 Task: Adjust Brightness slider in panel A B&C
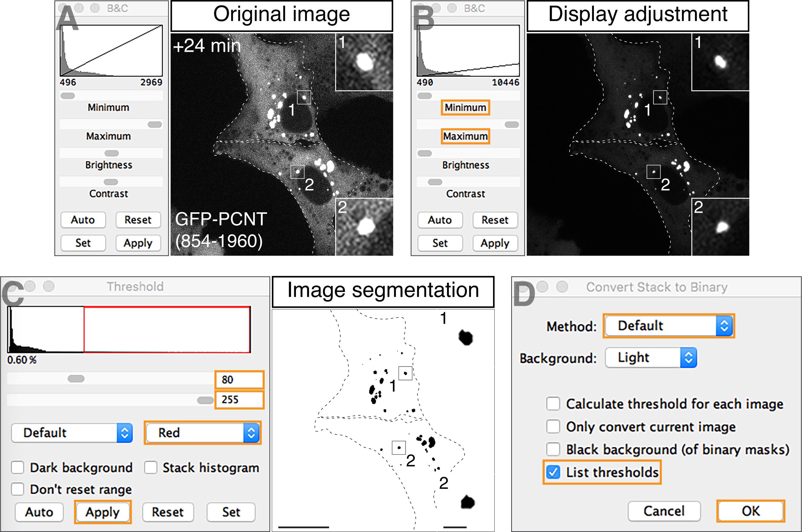coord(111,153)
